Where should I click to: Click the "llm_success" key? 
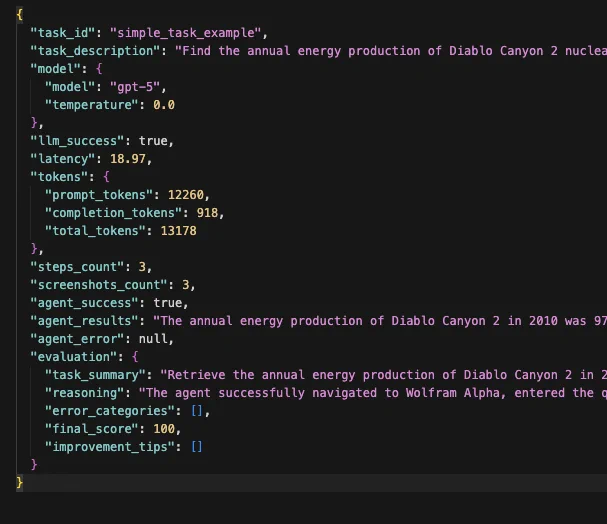coord(77,141)
